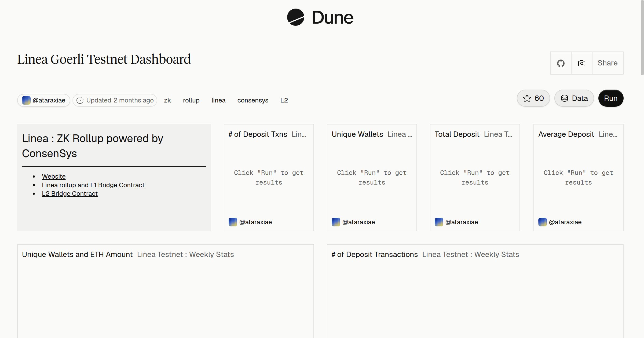Click the camera screenshot icon
Screen dimensions: 644x338
[581, 63]
